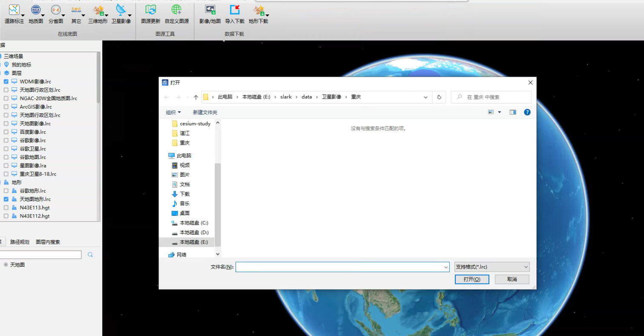The width and height of the screenshot is (644, 336).
Task: Open the 湛江 folder in dialog sidebar
Action: (x=180, y=133)
